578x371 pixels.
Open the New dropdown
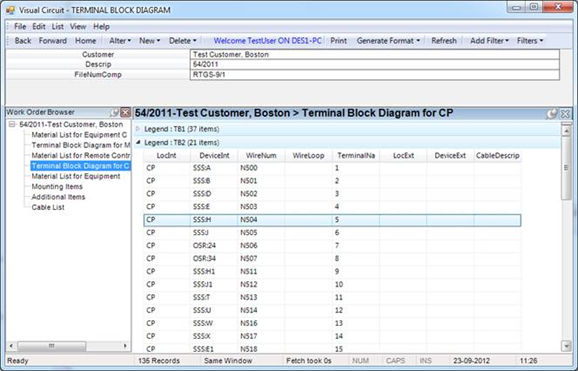click(149, 41)
